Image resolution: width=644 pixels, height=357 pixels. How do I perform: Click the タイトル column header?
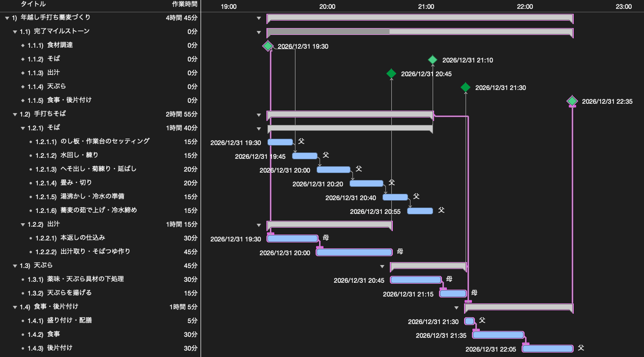(33, 4)
